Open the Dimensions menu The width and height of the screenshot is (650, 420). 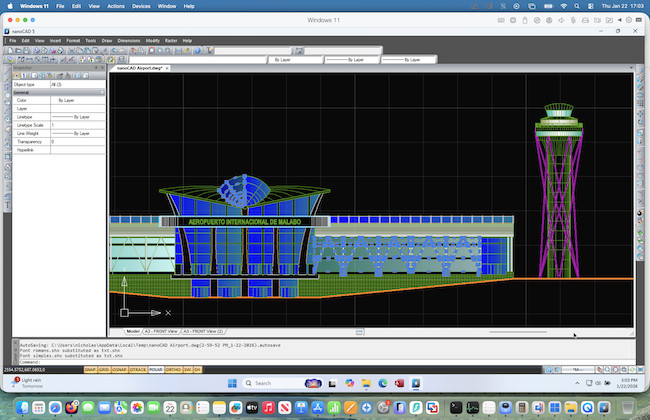(x=128, y=41)
